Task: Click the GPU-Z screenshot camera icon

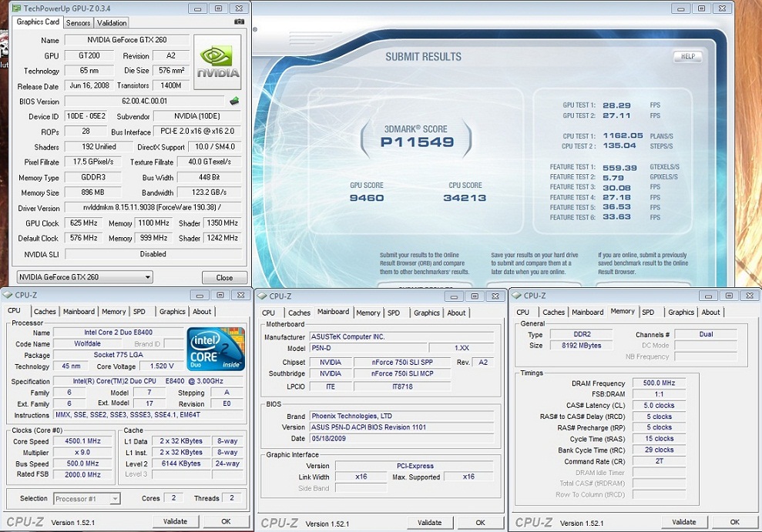Action: [x=239, y=22]
